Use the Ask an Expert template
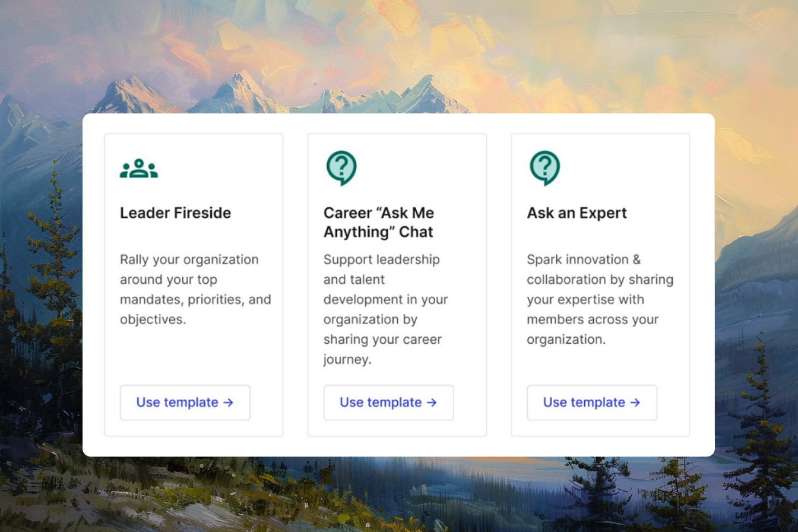The height and width of the screenshot is (532, 798). pos(591,403)
